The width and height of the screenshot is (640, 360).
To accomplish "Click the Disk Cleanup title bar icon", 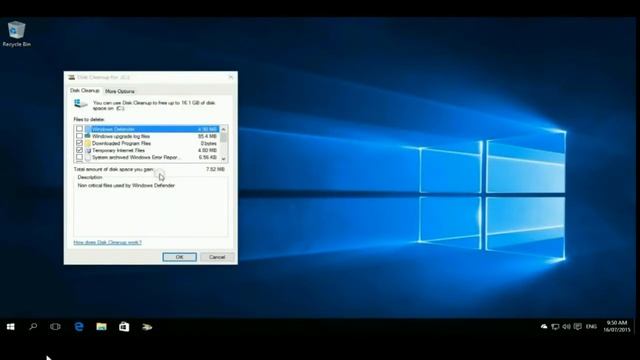I will click(71, 77).
